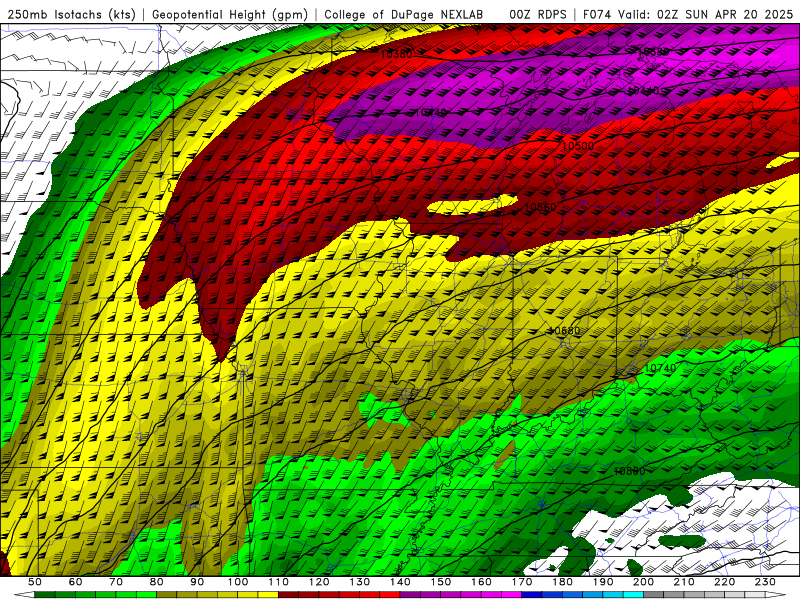Click the 10560 height contour label
Image resolution: width=800 pixels, height=600 pixels.
(540, 207)
